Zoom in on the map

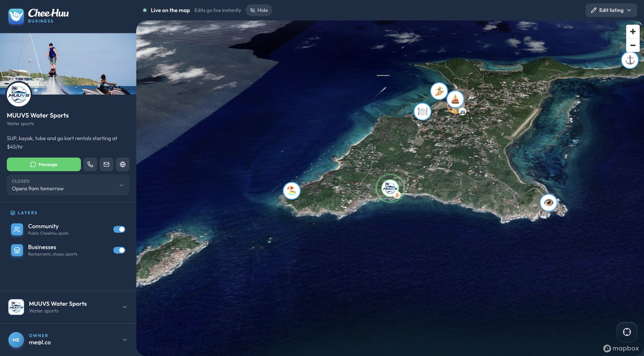click(x=633, y=31)
